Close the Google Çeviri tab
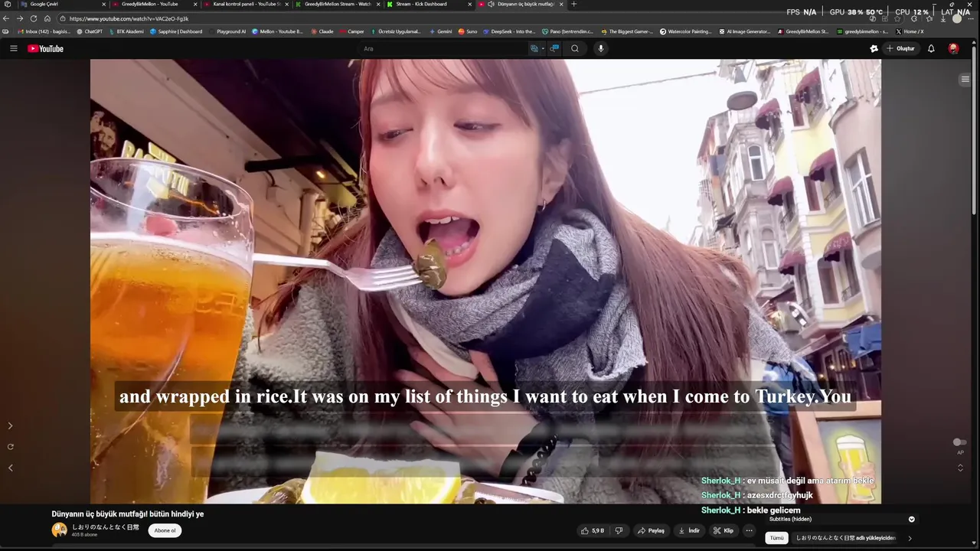Screen dimensions: 980x551 tap(103, 4)
